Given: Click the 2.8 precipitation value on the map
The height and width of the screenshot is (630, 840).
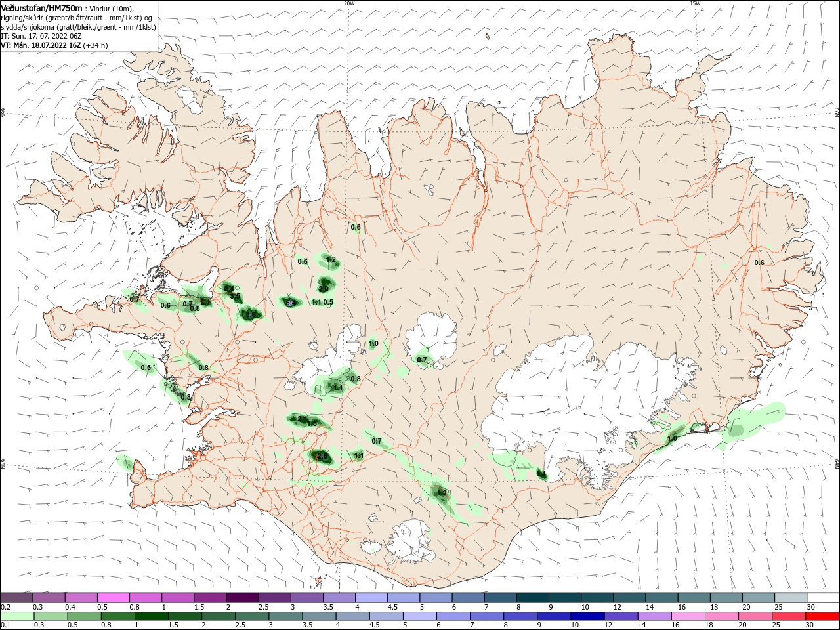Looking at the screenshot, I should 322,456.
